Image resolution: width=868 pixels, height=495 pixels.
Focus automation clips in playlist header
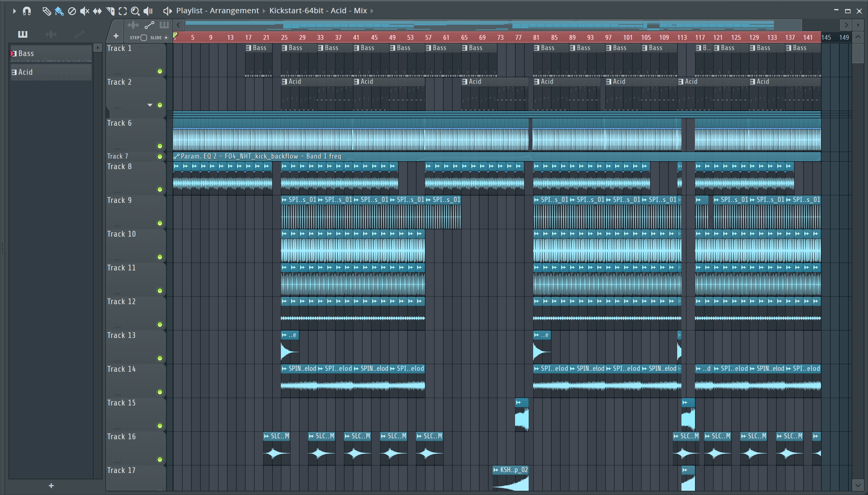(x=149, y=25)
